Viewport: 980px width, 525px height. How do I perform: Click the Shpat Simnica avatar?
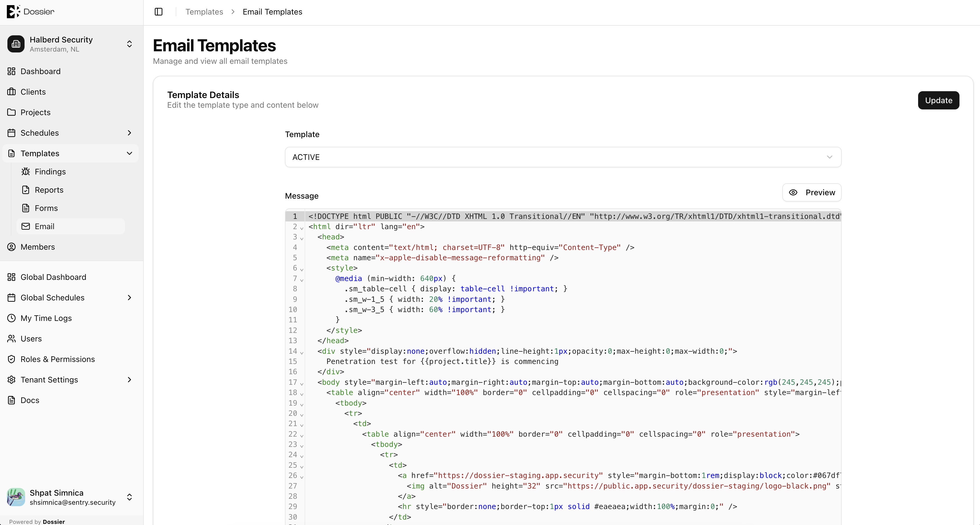[x=16, y=497]
